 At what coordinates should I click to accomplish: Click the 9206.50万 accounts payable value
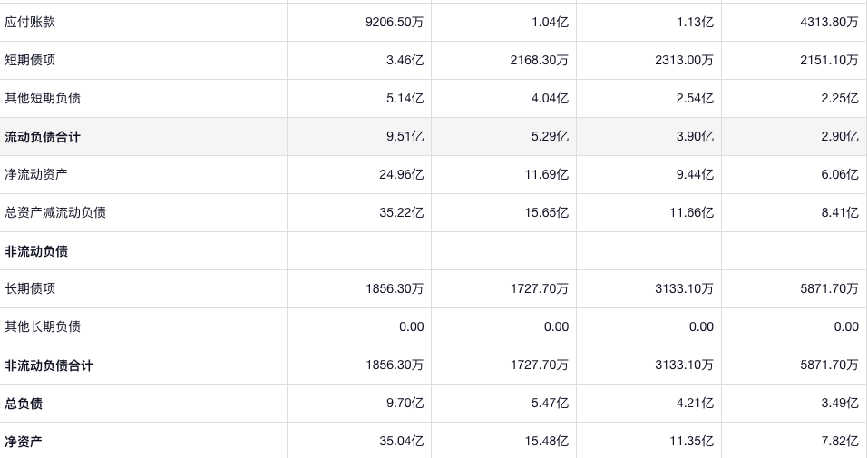395,22
